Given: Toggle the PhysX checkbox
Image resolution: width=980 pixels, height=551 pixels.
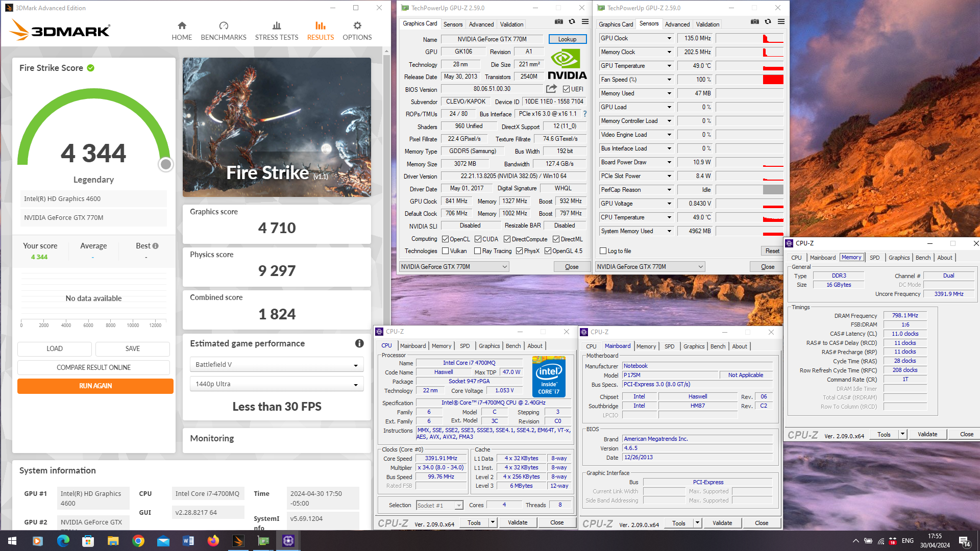Looking at the screenshot, I should (x=519, y=251).
